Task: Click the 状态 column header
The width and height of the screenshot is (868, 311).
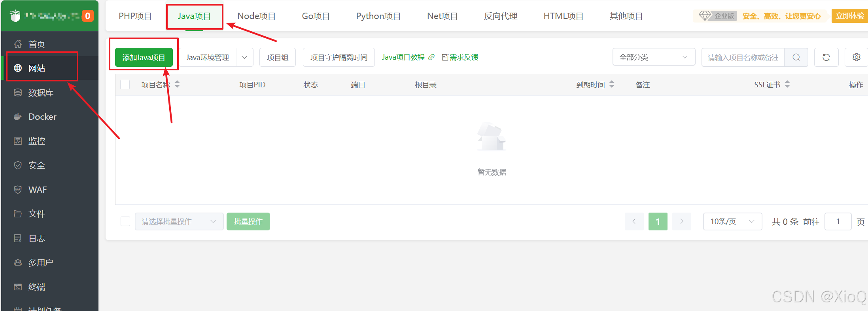Action: (311, 85)
